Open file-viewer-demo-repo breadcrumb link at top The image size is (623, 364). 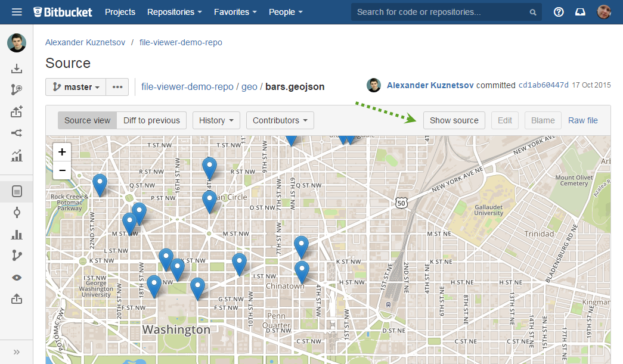point(181,42)
